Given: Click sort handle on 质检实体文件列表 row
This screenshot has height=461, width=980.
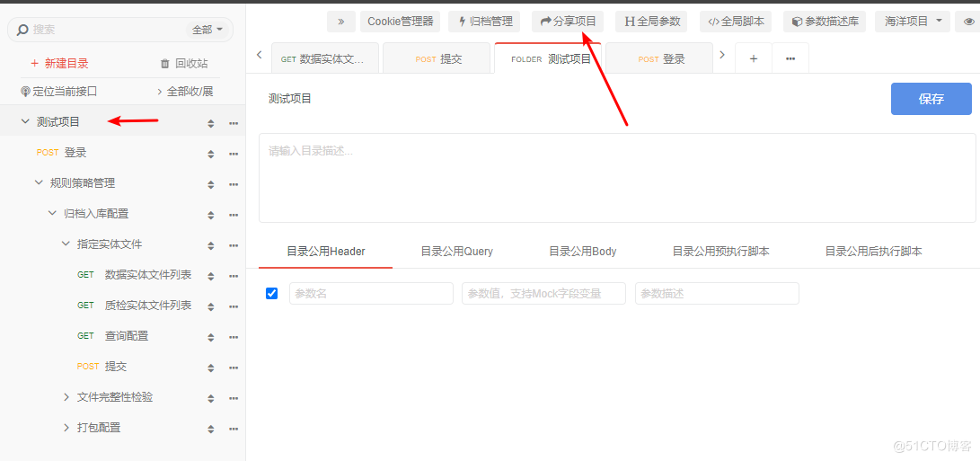Looking at the screenshot, I should (210, 306).
